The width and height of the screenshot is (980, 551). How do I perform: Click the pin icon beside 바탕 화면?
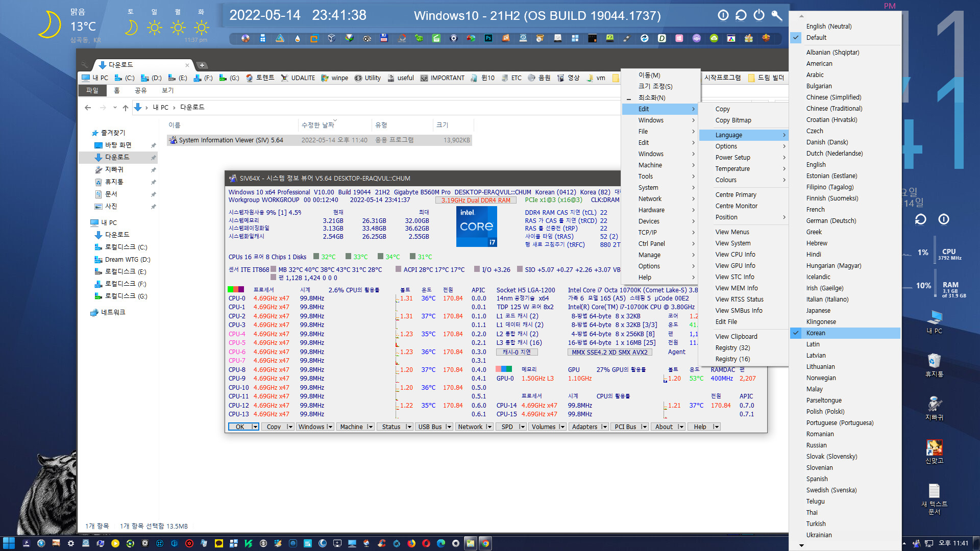(153, 145)
